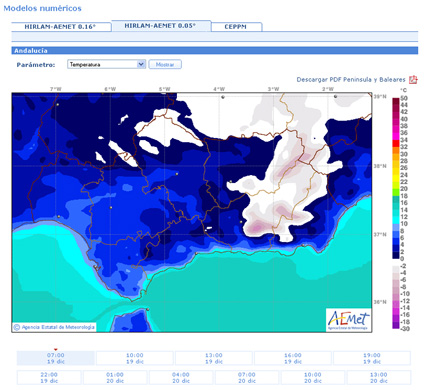The image size is (425, 390).
Task: Click the 5°W longitude label
Action: 164,89
